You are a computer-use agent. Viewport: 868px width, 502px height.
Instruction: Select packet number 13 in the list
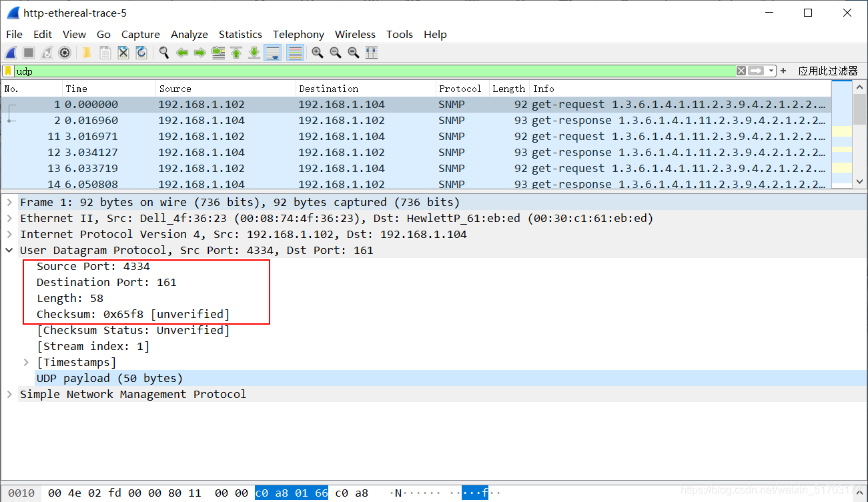pyautogui.click(x=416, y=169)
